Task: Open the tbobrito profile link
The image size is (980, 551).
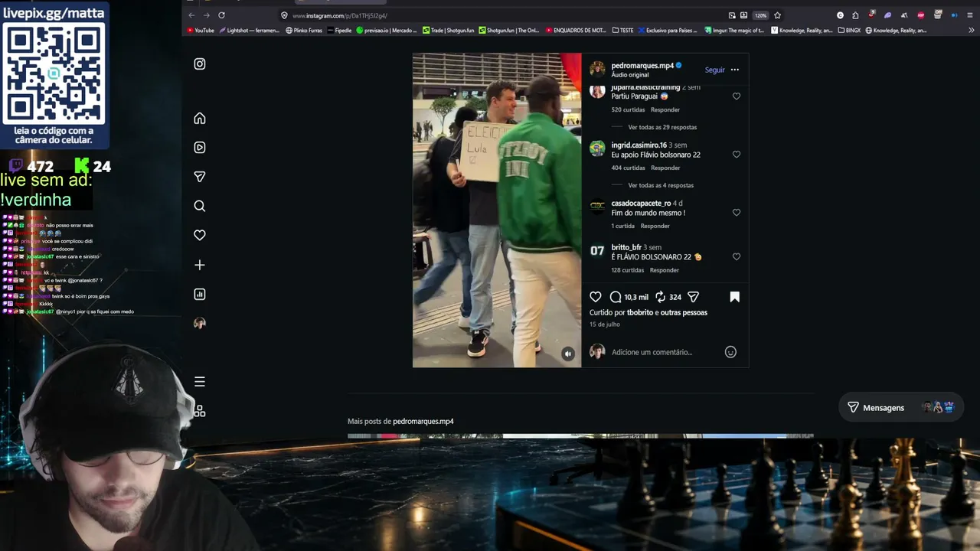Action: (640, 312)
